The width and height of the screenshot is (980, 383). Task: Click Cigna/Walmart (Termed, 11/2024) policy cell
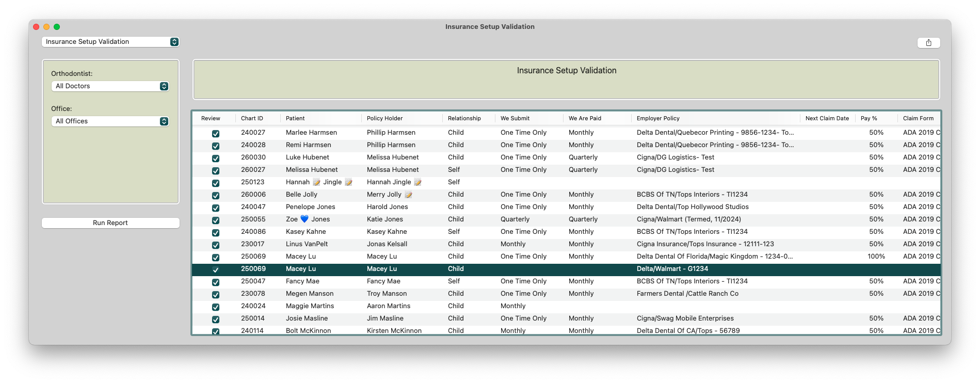click(x=688, y=219)
